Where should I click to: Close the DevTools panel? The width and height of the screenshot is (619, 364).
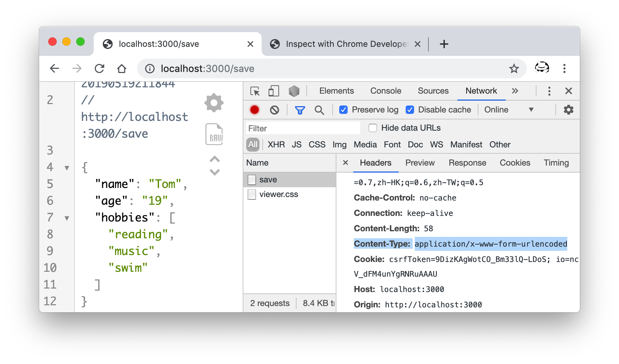pyautogui.click(x=569, y=91)
